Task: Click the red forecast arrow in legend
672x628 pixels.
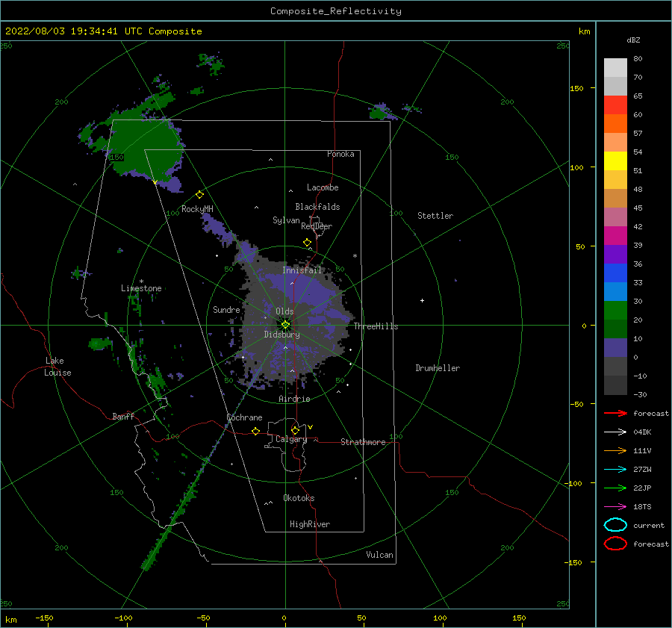Action: [615, 413]
